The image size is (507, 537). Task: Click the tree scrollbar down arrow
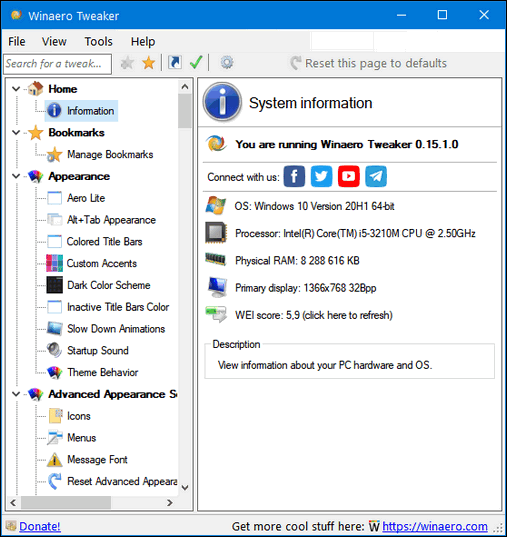coord(185,488)
